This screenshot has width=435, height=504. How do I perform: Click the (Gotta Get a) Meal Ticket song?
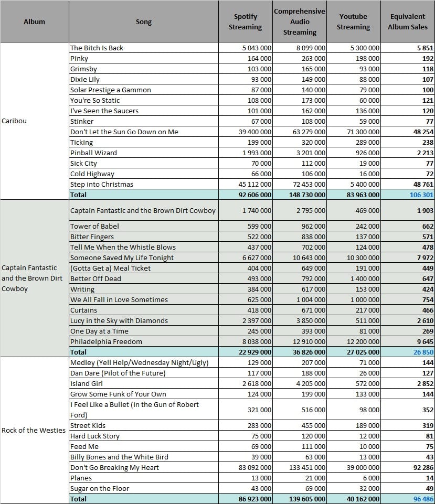[144, 268]
